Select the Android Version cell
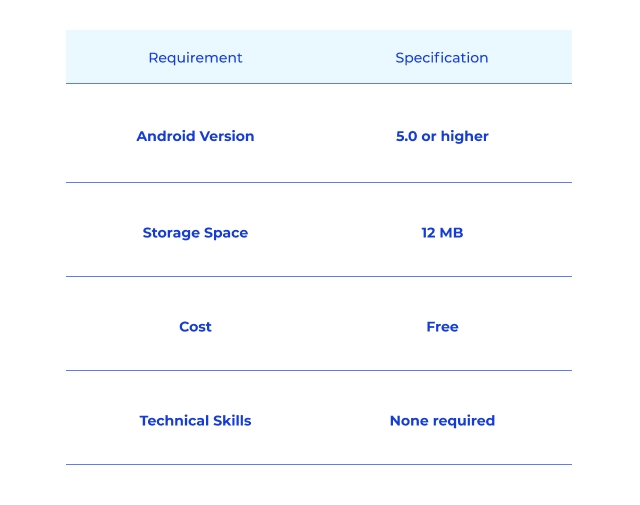Image resolution: width=640 pixels, height=505 pixels. click(x=195, y=136)
